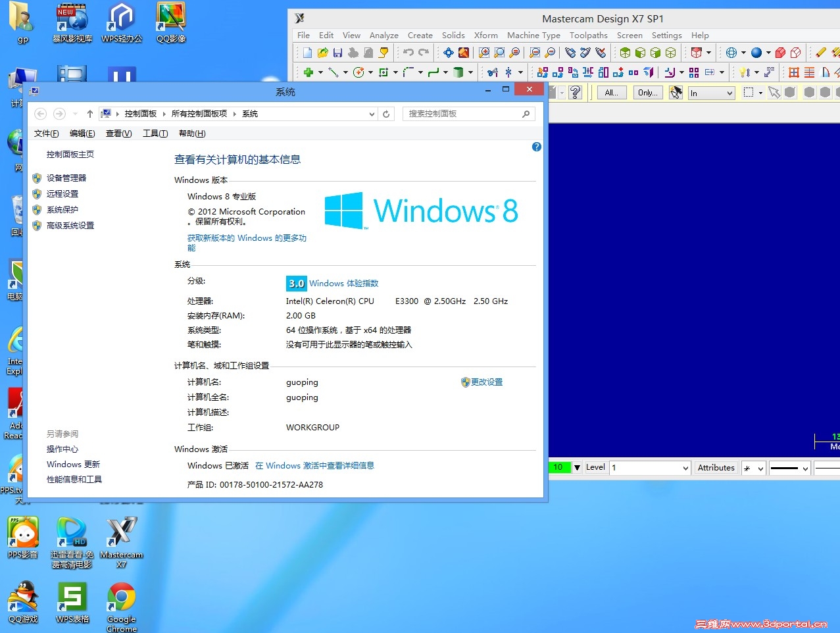Click the question mark help icon in Mastercam
Image resolution: width=840 pixels, height=633 pixels.
(x=576, y=93)
